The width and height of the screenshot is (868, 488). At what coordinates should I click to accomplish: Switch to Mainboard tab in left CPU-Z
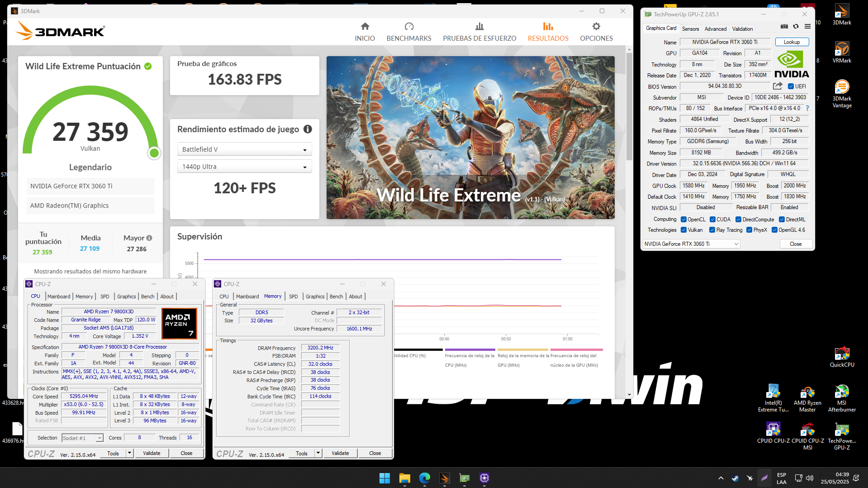click(x=59, y=297)
